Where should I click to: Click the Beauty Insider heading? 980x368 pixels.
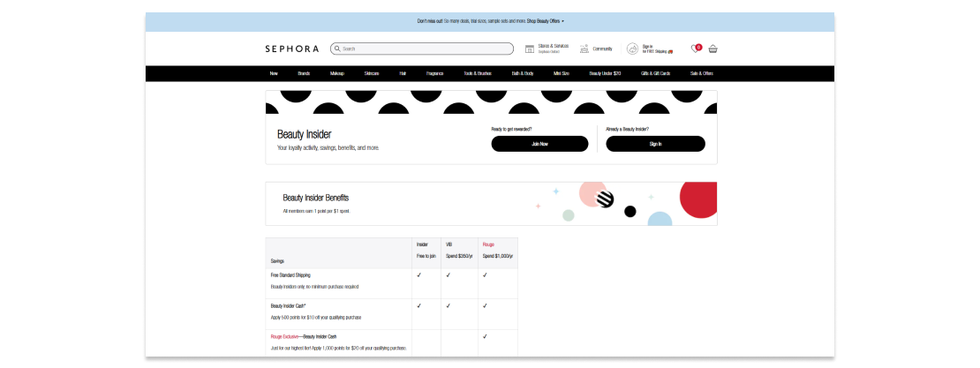tap(305, 134)
